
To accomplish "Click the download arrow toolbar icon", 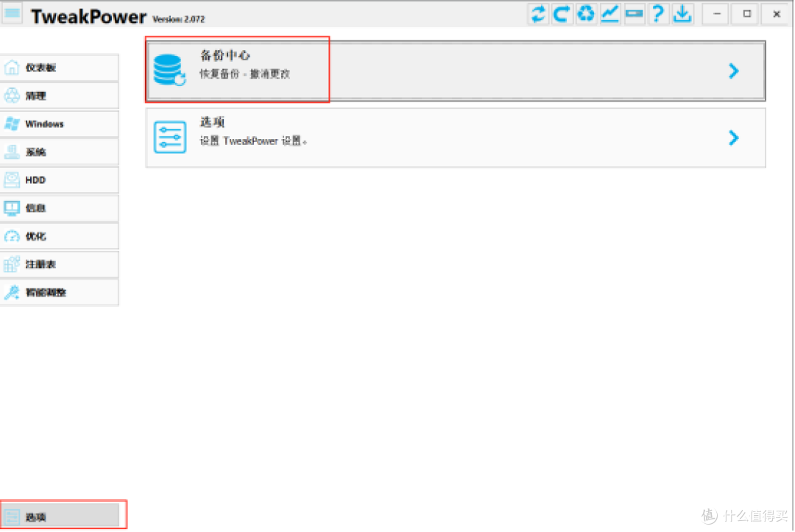I will point(682,14).
